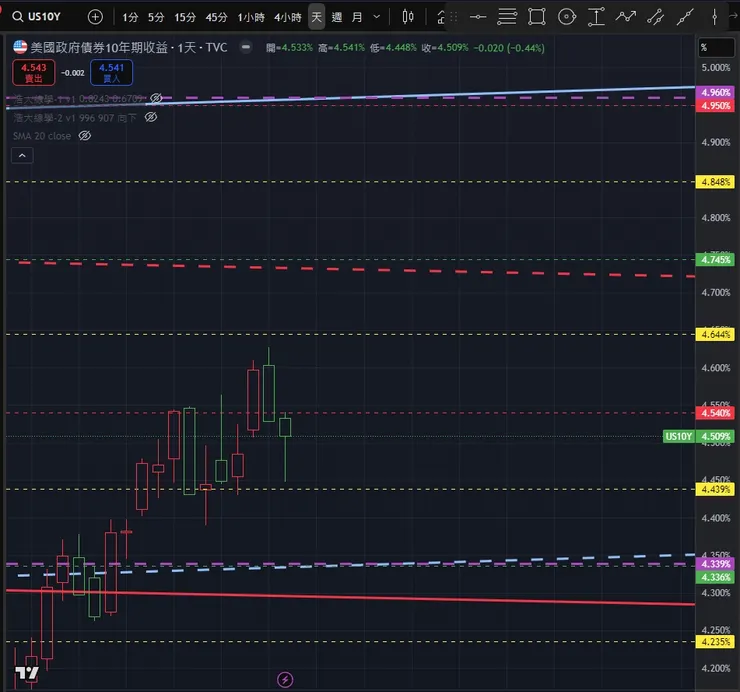This screenshot has height=692, width=740.
Task: Select the trend line tool
Action: click(x=685, y=17)
